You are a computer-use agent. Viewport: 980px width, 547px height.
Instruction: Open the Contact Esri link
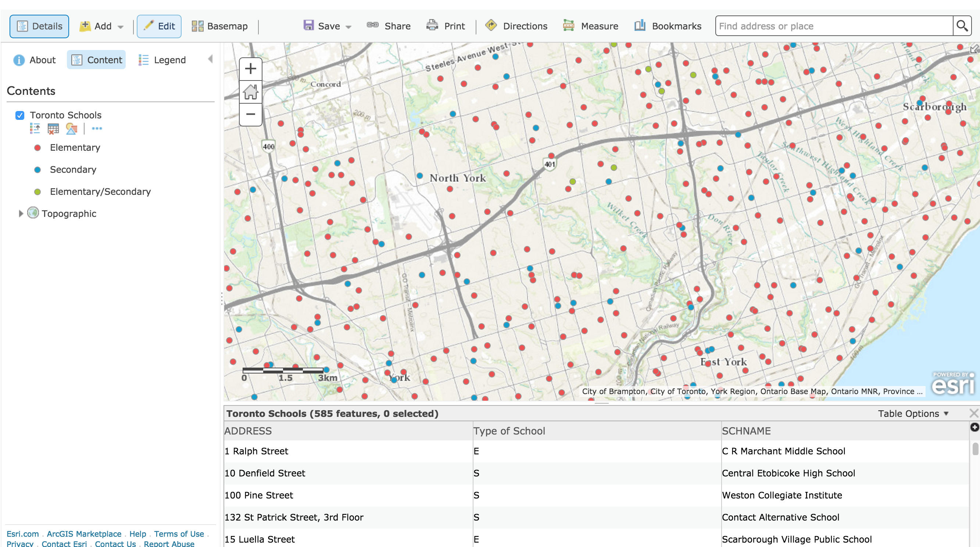(64, 544)
